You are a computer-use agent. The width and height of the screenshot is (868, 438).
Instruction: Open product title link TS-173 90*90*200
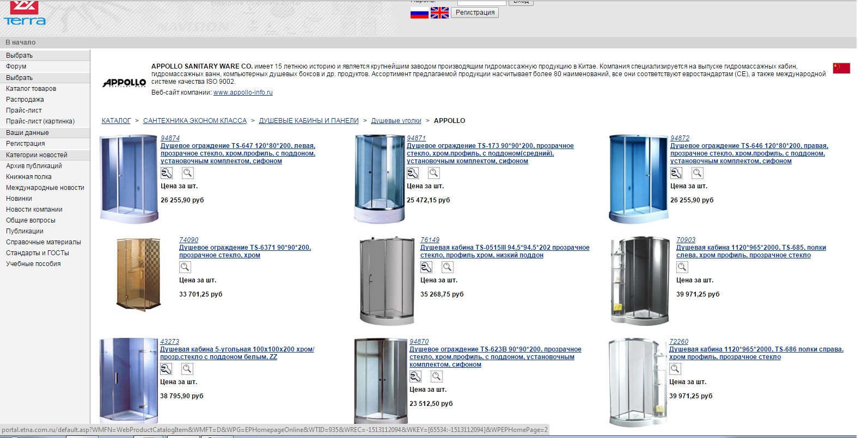click(x=490, y=153)
